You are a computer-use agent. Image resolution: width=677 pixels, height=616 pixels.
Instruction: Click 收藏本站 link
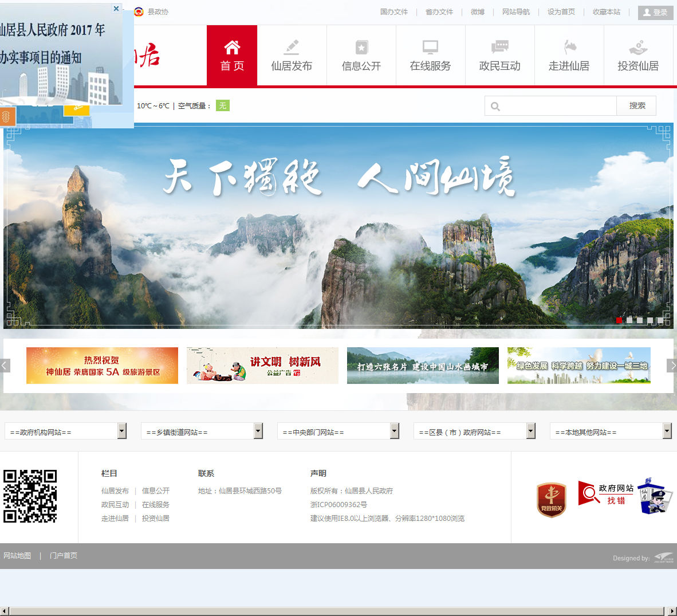pos(607,12)
